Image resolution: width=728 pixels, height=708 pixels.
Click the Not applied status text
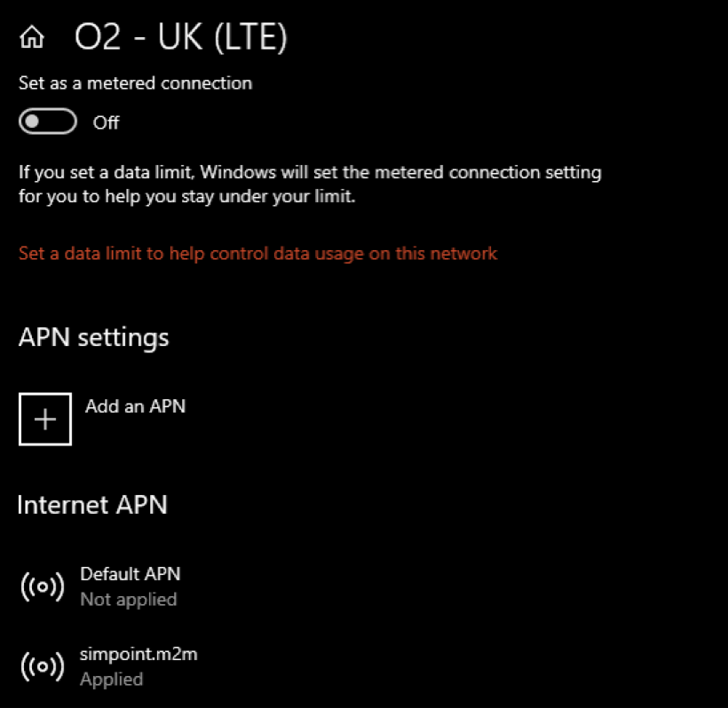(x=128, y=600)
